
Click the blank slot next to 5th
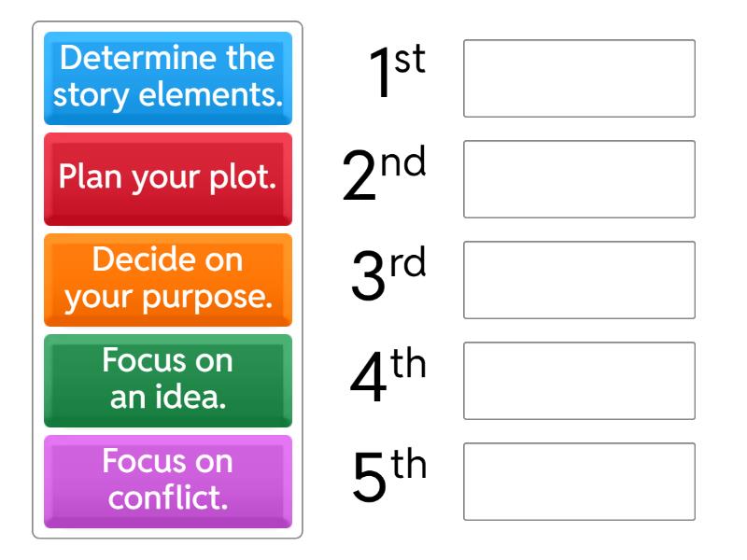coord(579,482)
